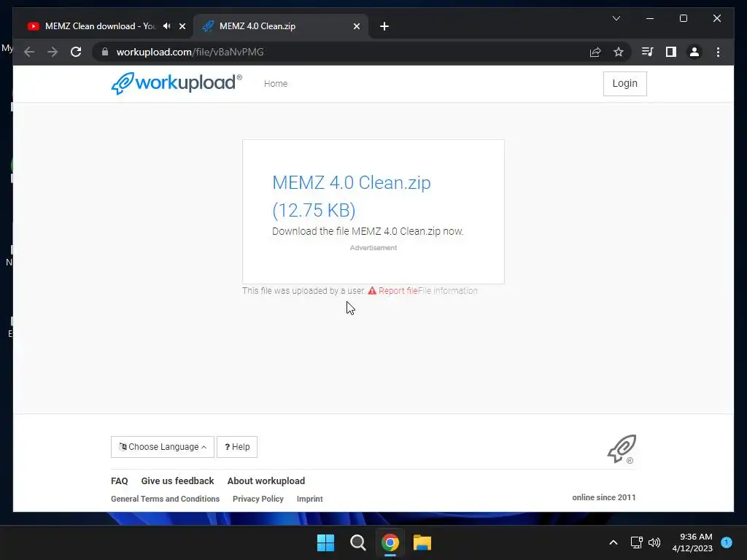Screen dimensions: 747x560
Task: Open File Explorer from the taskbar
Action: pyautogui.click(x=422, y=542)
